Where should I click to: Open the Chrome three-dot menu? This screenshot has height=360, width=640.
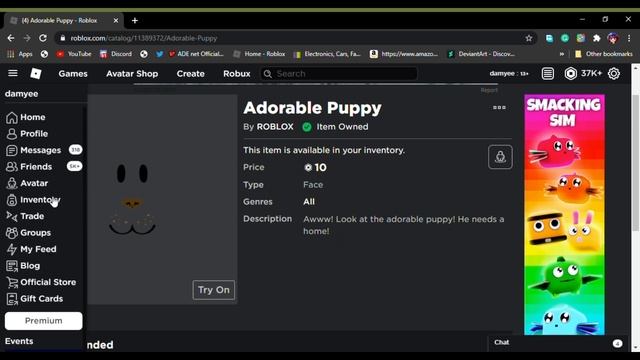(x=629, y=38)
